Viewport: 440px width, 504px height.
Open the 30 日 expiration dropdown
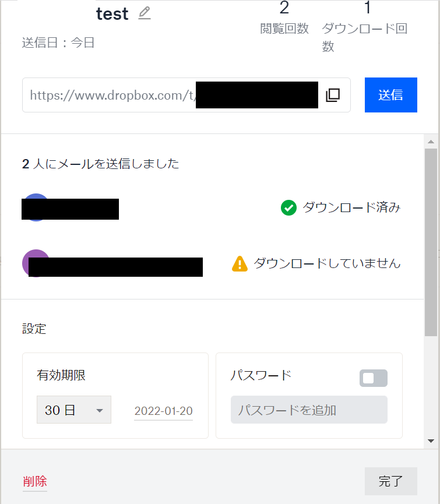click(x=74, y=410)
